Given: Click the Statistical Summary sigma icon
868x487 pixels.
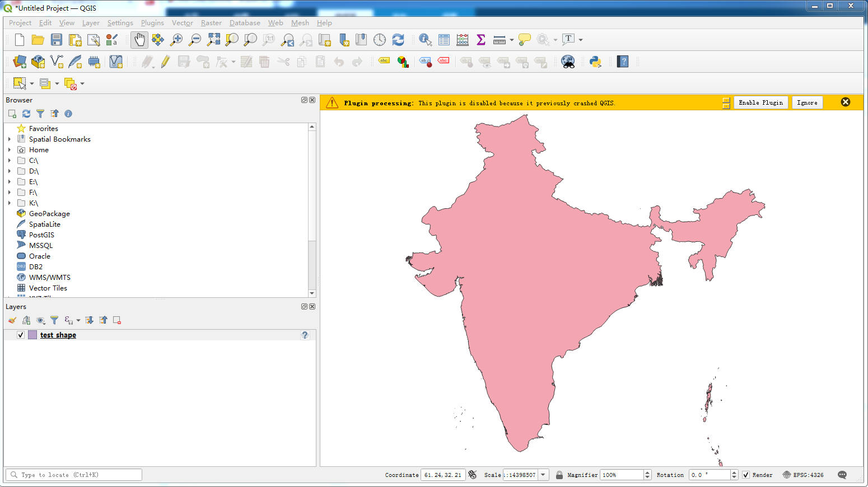Looking at the screenshot, I should [480, 40].
